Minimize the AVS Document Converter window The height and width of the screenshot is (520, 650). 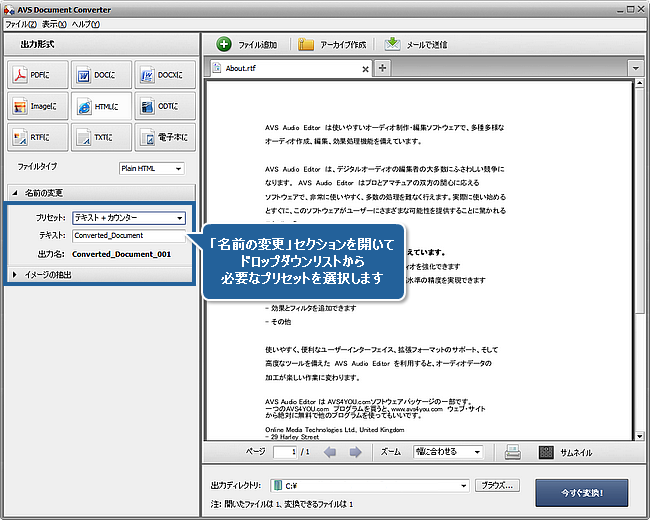click(x=620, y=10)
